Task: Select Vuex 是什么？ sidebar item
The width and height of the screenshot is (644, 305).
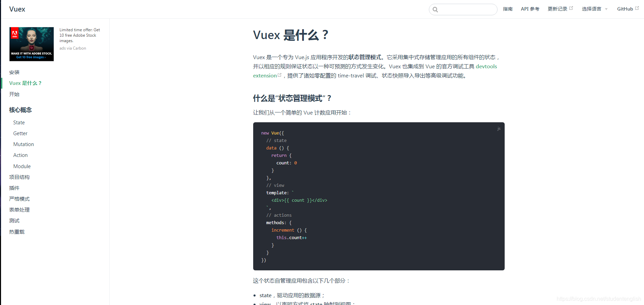Action: tap(25, 83)
